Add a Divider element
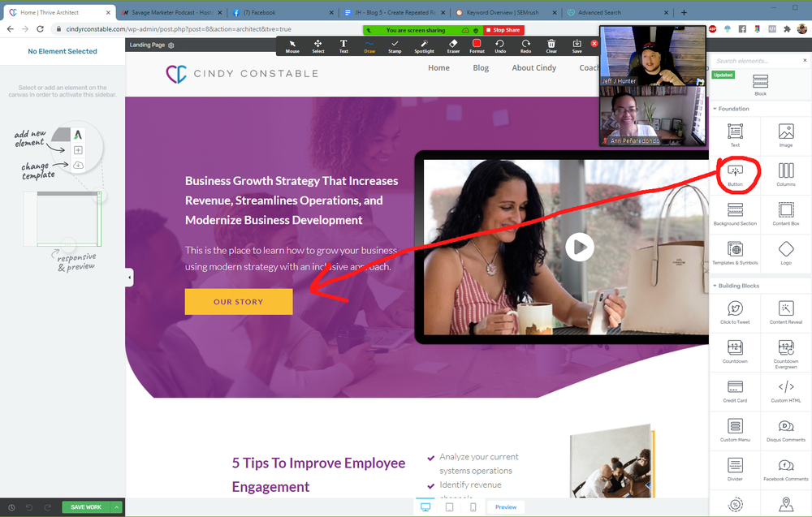This screenshot has height=517, width=812. point(735,469)
